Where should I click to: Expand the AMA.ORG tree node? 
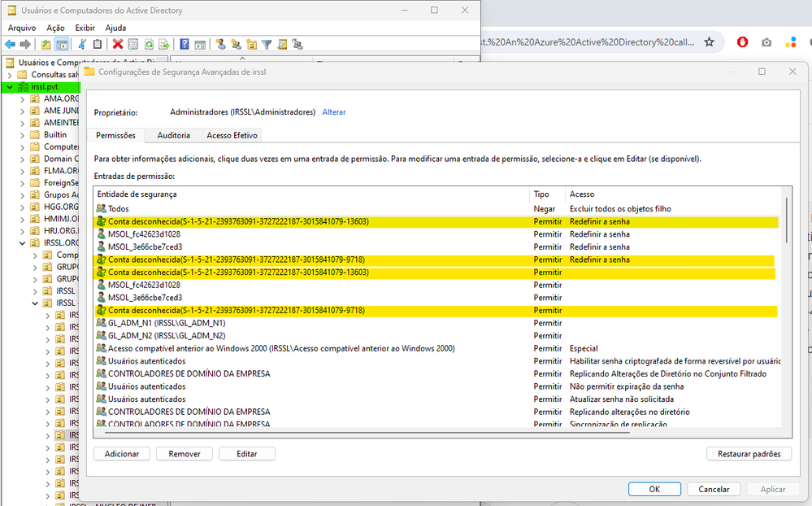point(22,99)
